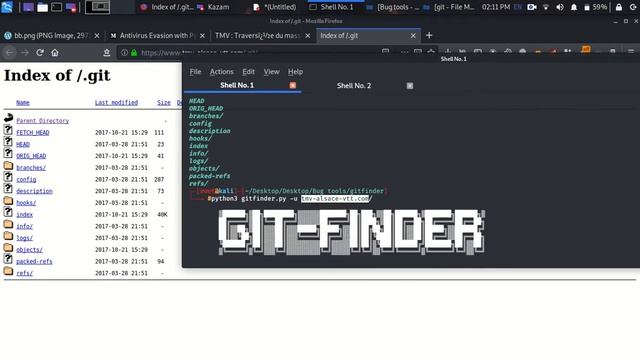
Task: Open the workspace switcher in top panel
Action: 98,7
